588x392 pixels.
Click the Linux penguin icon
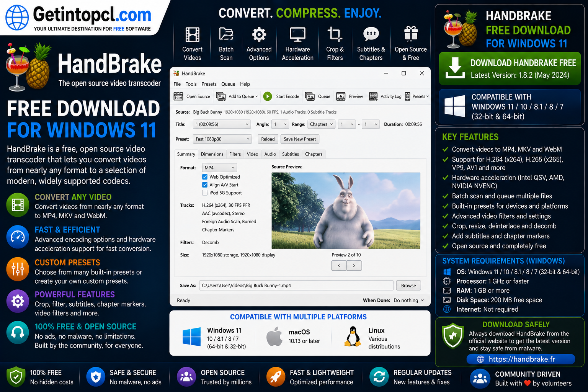[353, 337]
